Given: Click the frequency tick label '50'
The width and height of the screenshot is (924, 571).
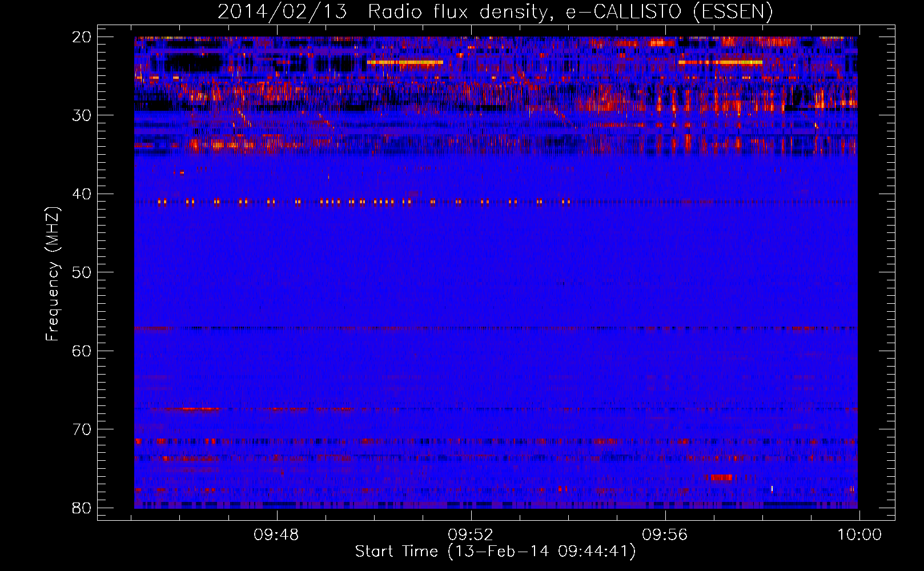Looking at the screenshot, I should 82,272.
